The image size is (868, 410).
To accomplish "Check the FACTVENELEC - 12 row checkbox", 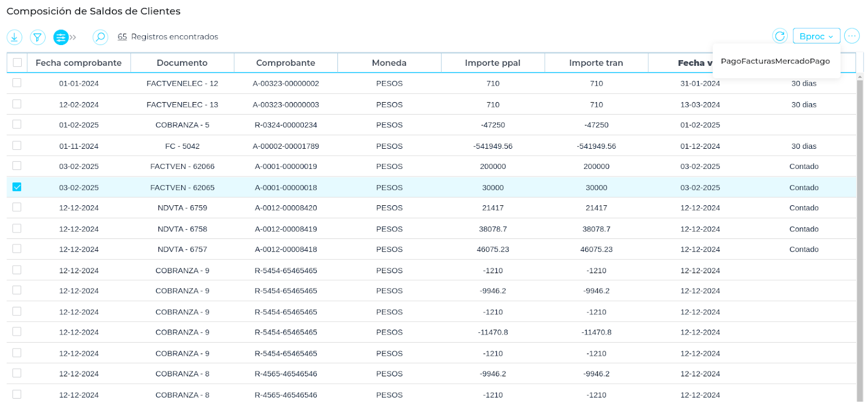I will 17,83.
